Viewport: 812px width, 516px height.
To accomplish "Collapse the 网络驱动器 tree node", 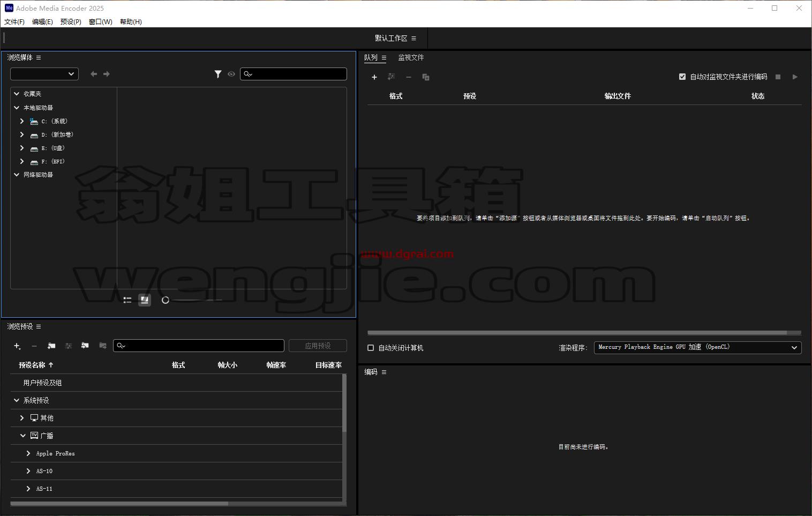I will 17,175.
